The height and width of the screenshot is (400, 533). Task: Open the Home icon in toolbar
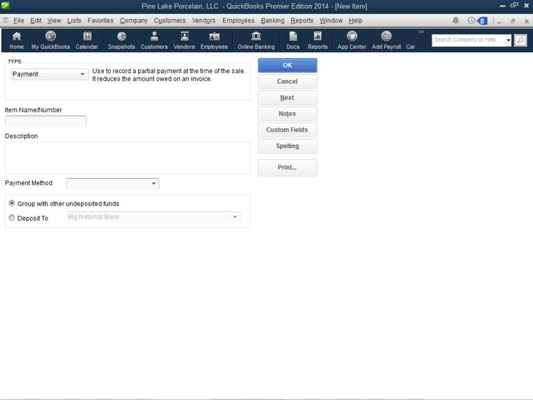16,40
